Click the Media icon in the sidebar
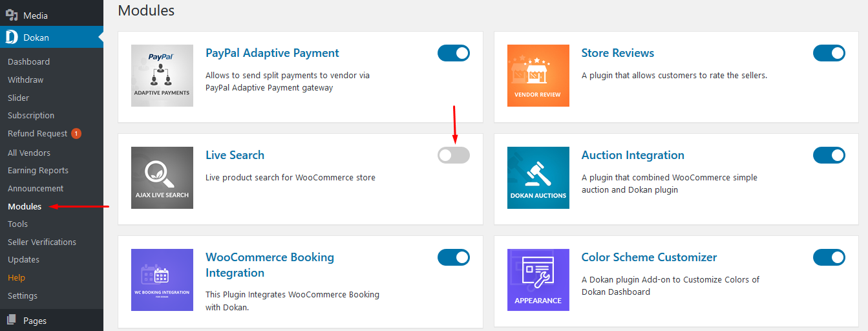The width and height of the screenshot is (868, 331). point(12,15)
